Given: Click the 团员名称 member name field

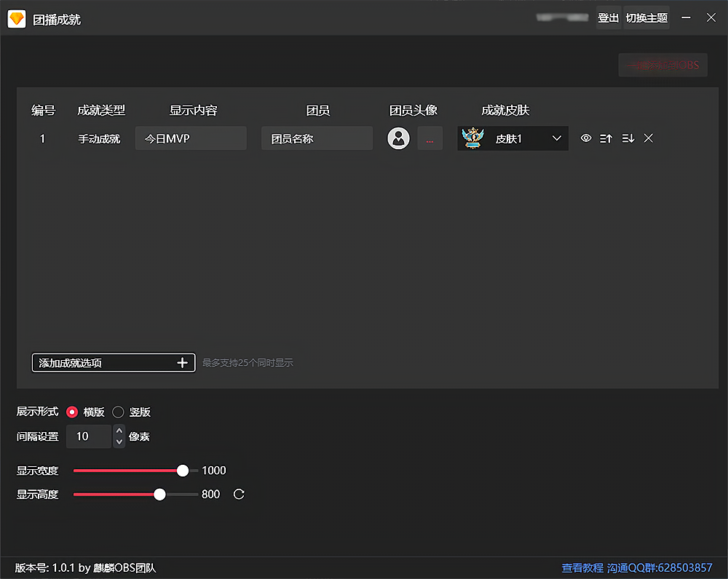Looking at the screenshot, I should pyautogui.click(x=317, y=138).
